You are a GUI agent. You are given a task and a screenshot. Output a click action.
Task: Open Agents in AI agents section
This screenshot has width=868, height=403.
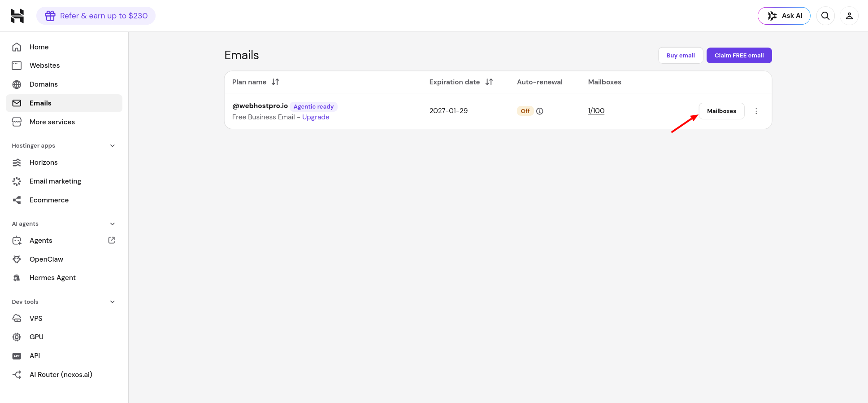[x=64, y=241]
